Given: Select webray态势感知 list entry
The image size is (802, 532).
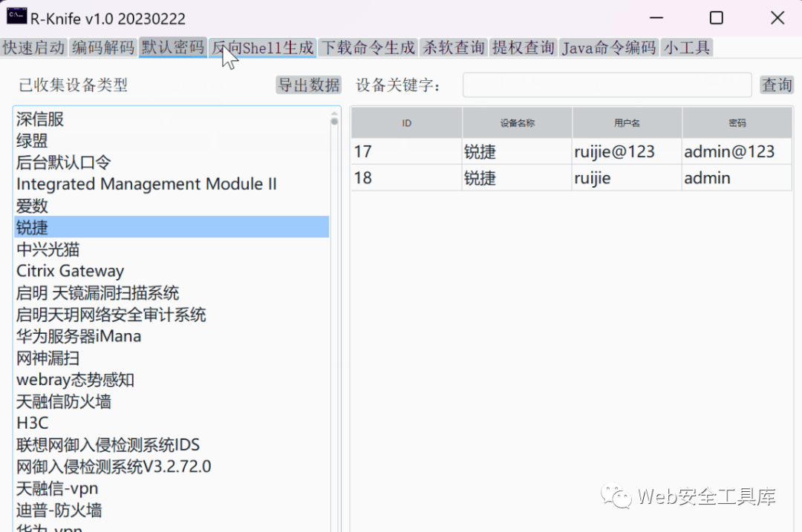Looking at the screenshot, I should click(172, 380).
